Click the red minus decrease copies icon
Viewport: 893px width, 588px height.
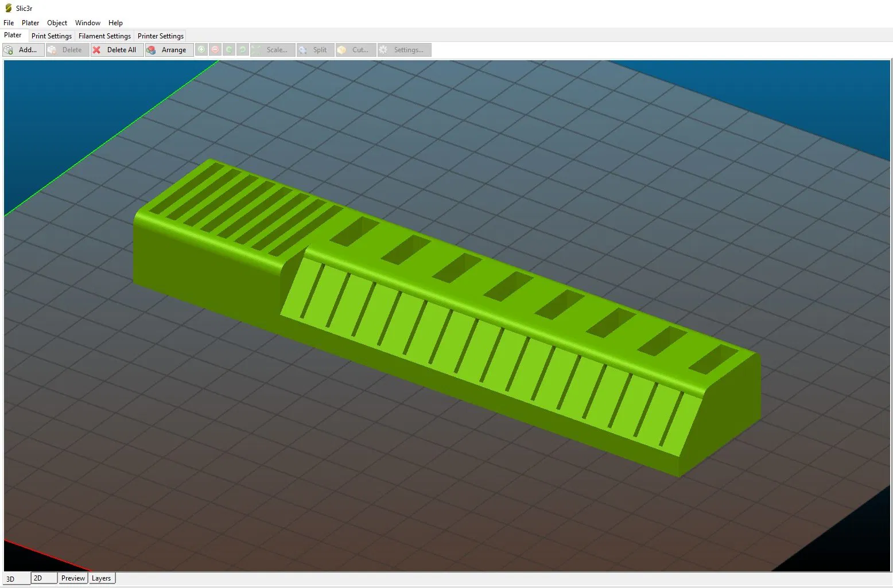pos(215,50)
